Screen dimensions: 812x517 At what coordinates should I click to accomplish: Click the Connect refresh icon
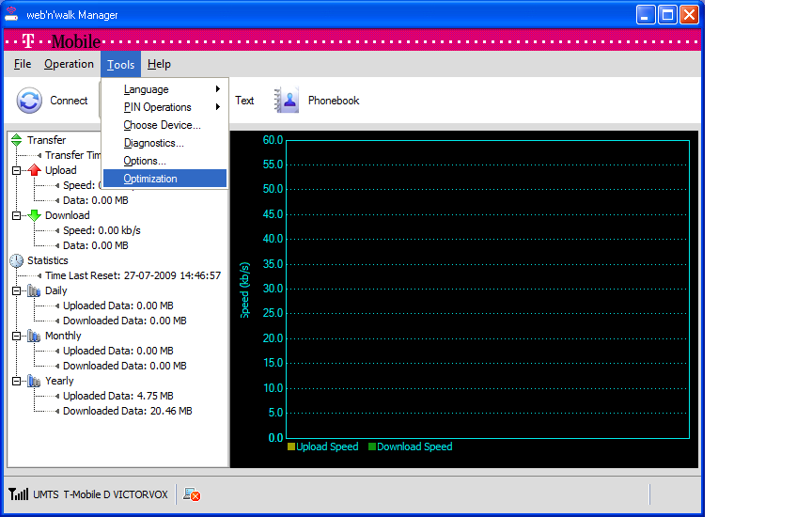pos(29,100)
